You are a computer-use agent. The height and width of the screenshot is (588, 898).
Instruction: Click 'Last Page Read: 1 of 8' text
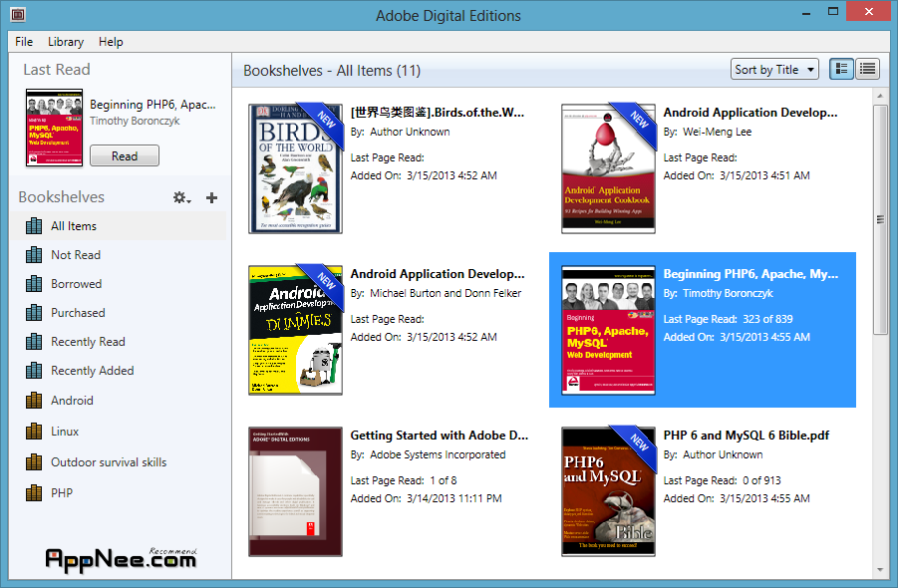click(x=404, y=481)
